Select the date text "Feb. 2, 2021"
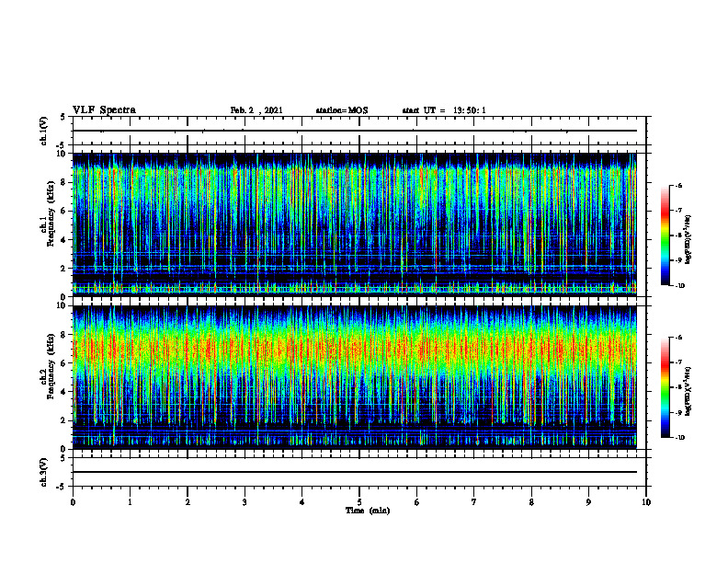Image resolution: width=728 pixels, height=563 pixels. tap(256, 110)
